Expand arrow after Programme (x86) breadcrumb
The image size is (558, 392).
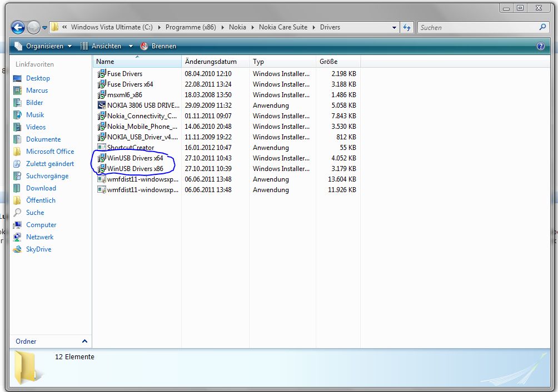click(222, 27)
